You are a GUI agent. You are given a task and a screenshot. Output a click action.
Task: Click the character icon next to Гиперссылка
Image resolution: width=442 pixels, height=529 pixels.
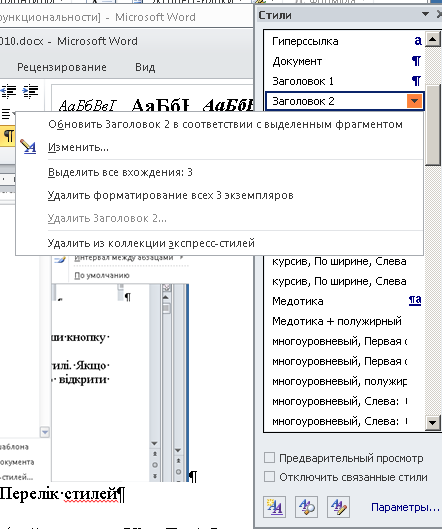coord(418,41)
